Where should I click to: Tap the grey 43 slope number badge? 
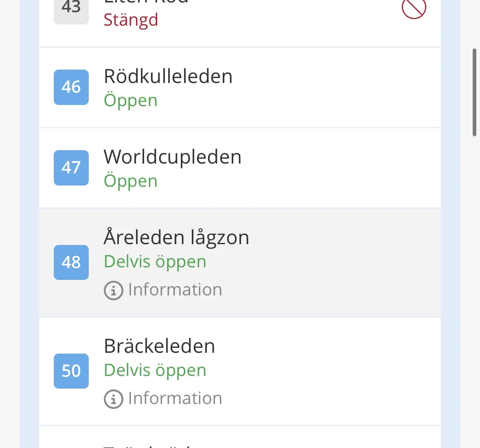pyautogui.click(x=71, y=10)
